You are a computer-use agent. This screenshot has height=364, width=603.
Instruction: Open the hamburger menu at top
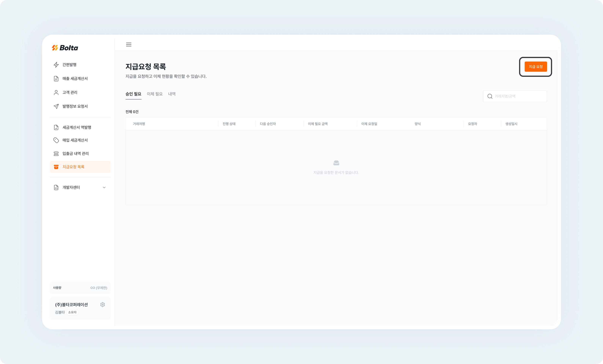coord(129,45)
